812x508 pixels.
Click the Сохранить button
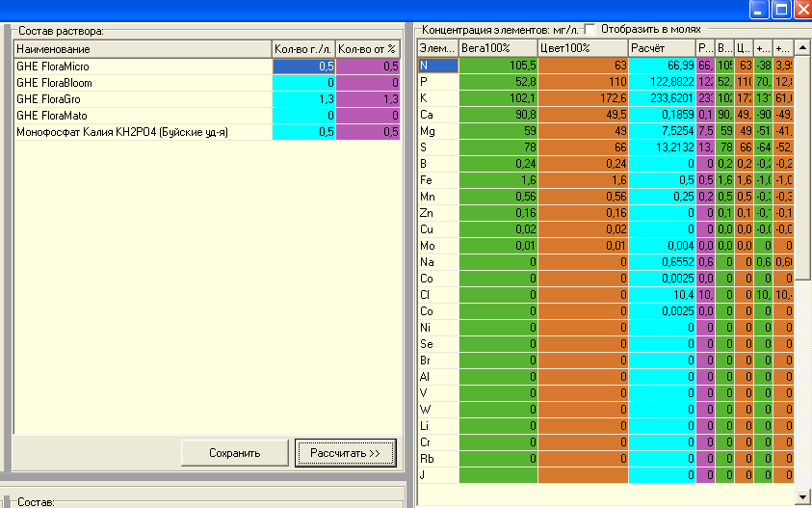tap(235, 453)
